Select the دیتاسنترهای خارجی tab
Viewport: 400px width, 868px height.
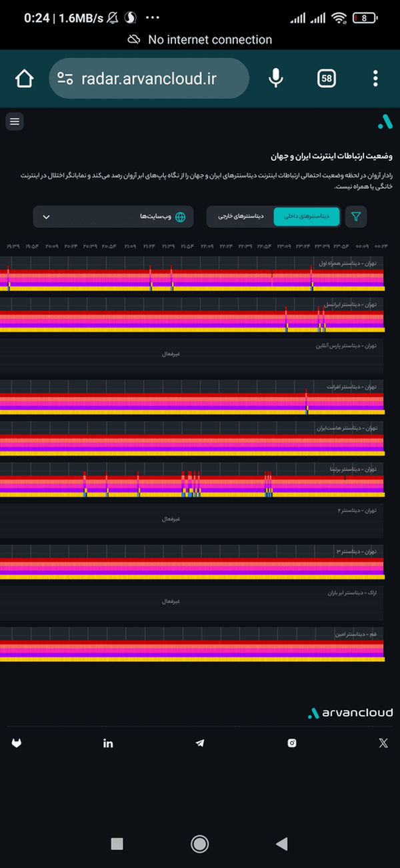(x=241, y=216)
